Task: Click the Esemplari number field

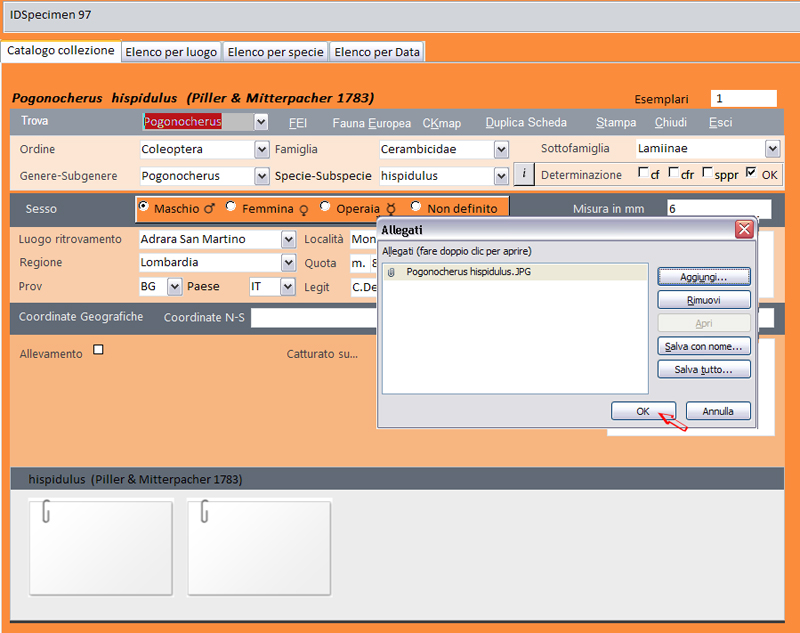Action: tap(743, 98)
